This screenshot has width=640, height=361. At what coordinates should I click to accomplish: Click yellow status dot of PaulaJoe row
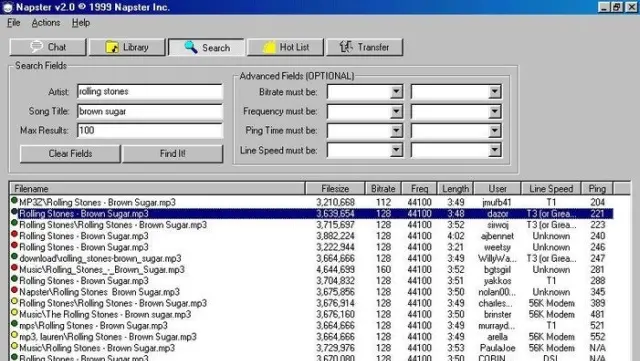14,346
